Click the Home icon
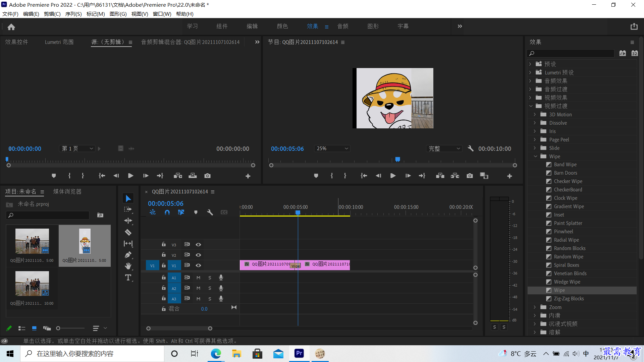 click(11, 27)
